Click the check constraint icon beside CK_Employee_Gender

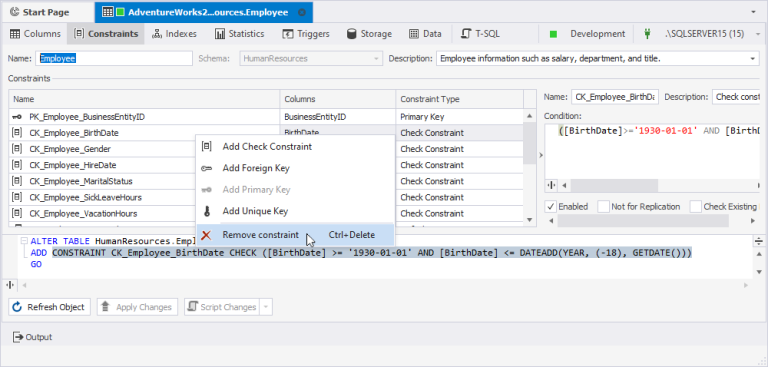tap(17, 148)
